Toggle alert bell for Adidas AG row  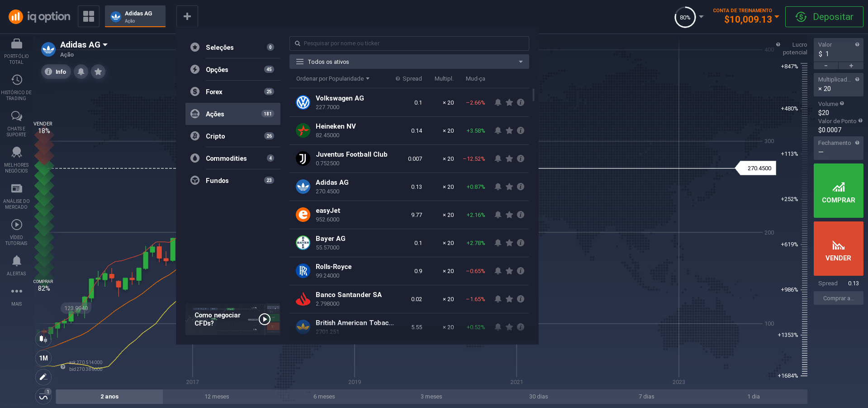[498, 187]
